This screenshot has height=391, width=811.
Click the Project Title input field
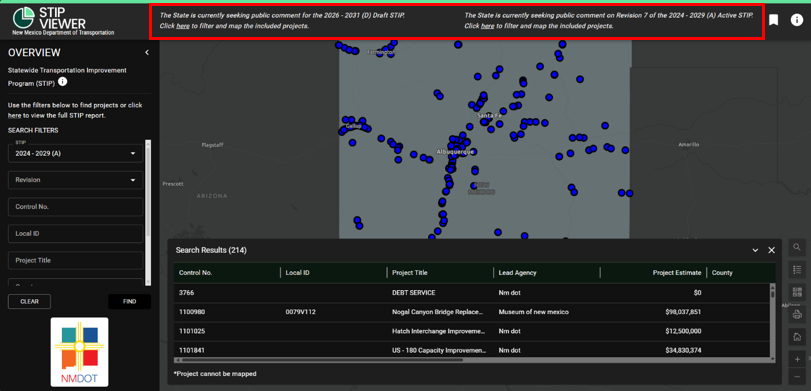click(x=76, y=260)
